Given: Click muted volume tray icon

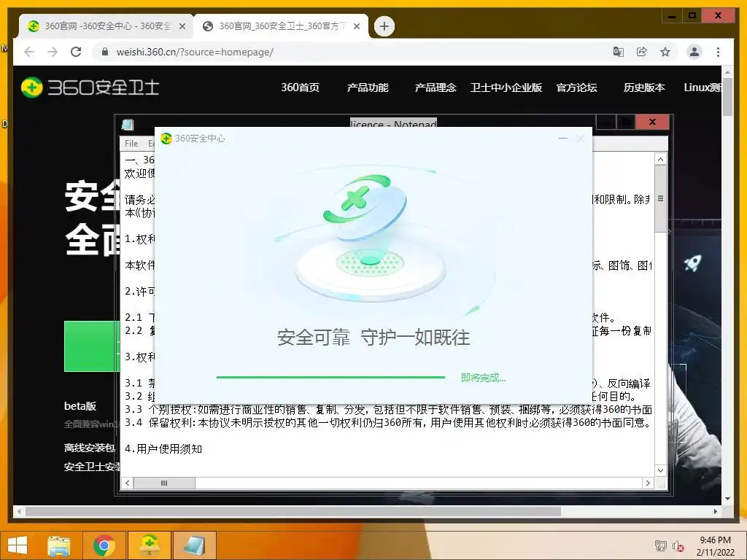Looking at the screenshot, I should click(x=678, y=545).
